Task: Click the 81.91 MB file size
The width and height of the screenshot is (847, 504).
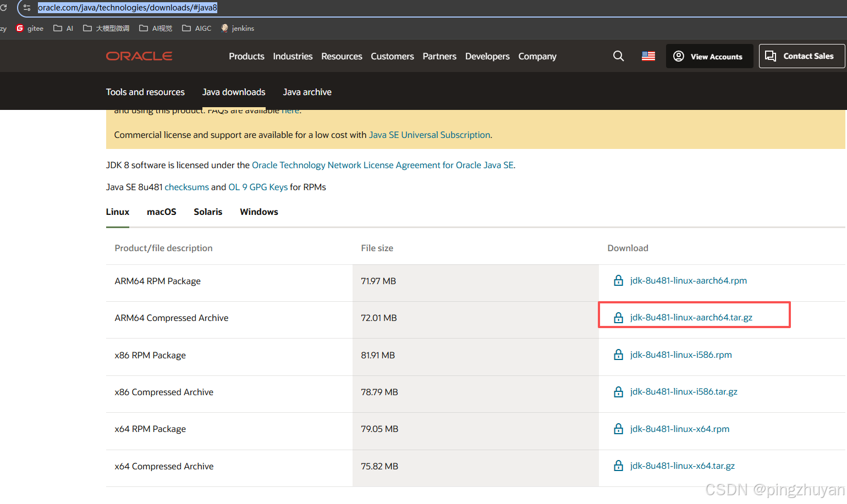Action: 378,355
